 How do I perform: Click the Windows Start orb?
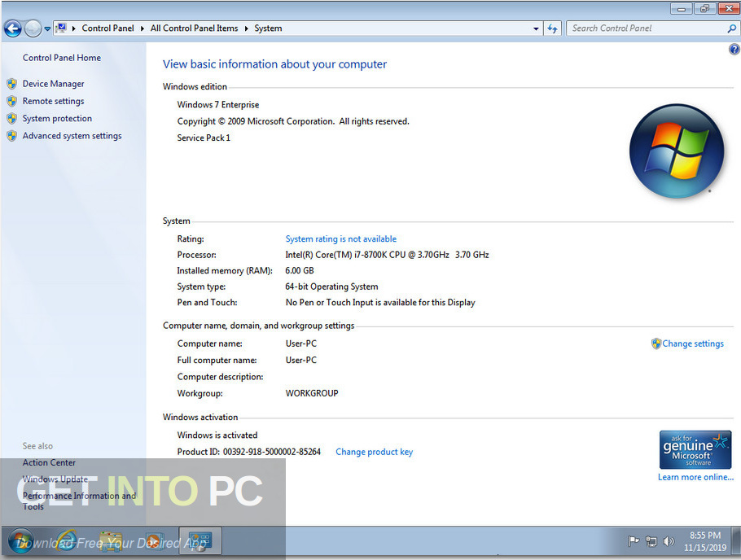[21, 542]
